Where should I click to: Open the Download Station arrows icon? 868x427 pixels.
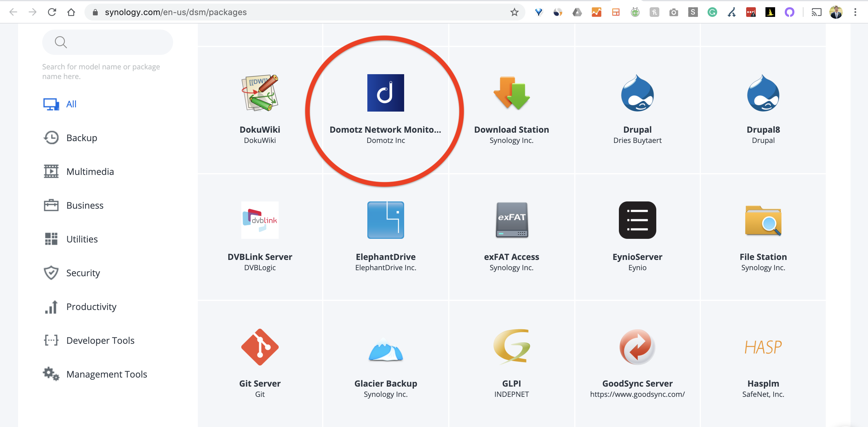(512, 93)
